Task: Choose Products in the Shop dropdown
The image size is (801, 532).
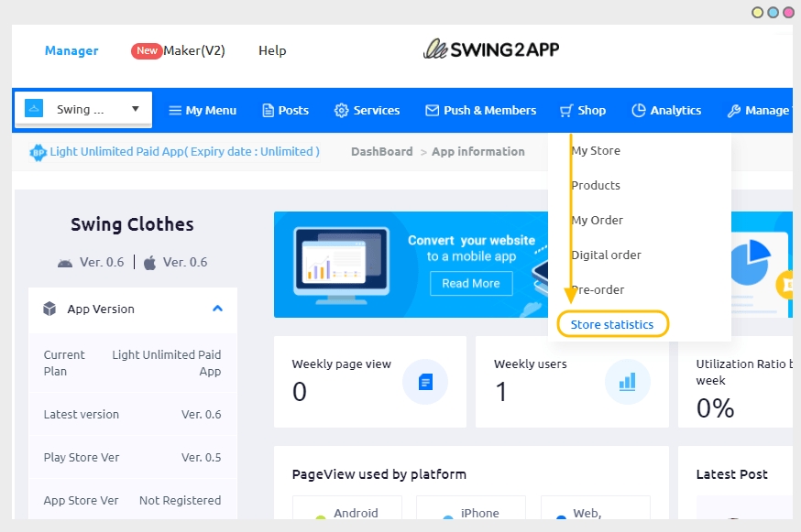Action: tap(596, 185)
